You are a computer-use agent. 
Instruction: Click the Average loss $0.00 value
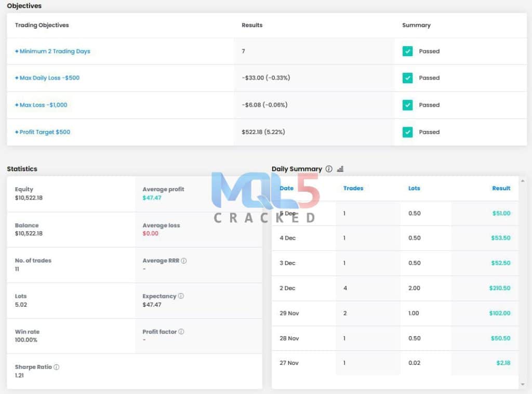point(150,233)
